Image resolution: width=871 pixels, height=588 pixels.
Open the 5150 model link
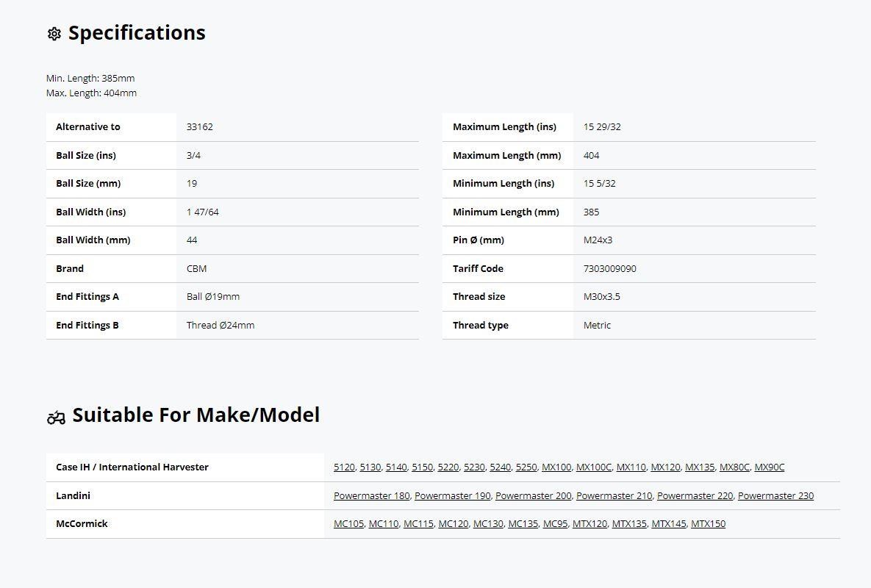[422, 467]
